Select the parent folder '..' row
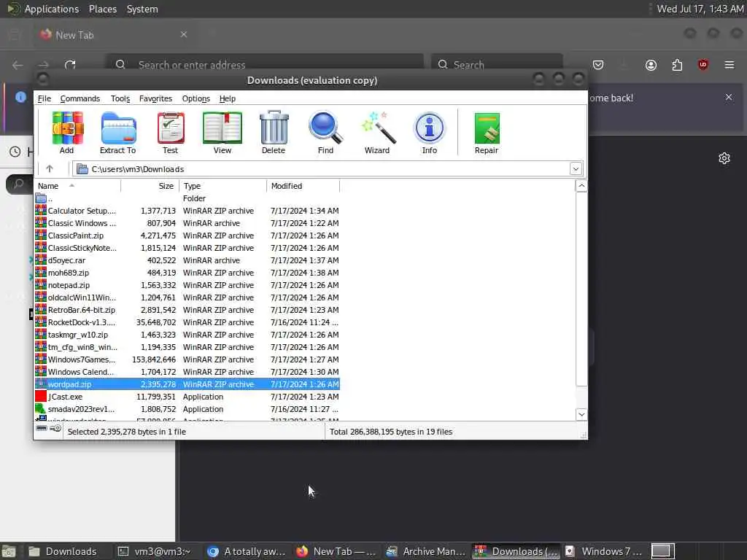 pos(187,198)
